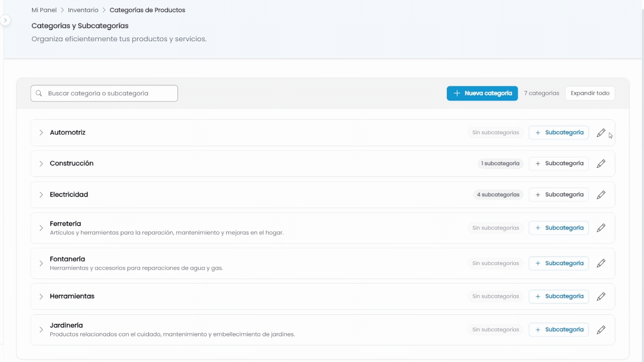The width and height of the screenshot is (644, 362).
Task: Click Expandir todo button
Action: [590, 94]
